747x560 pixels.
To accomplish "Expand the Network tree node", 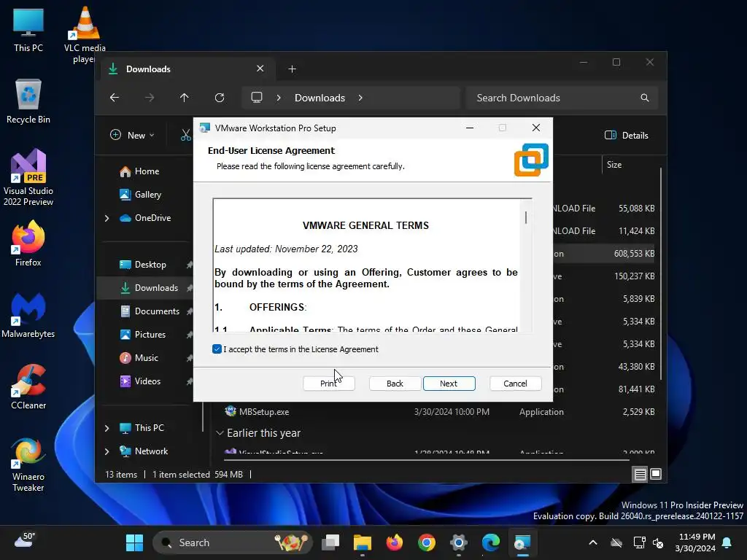I will point(107,451).
